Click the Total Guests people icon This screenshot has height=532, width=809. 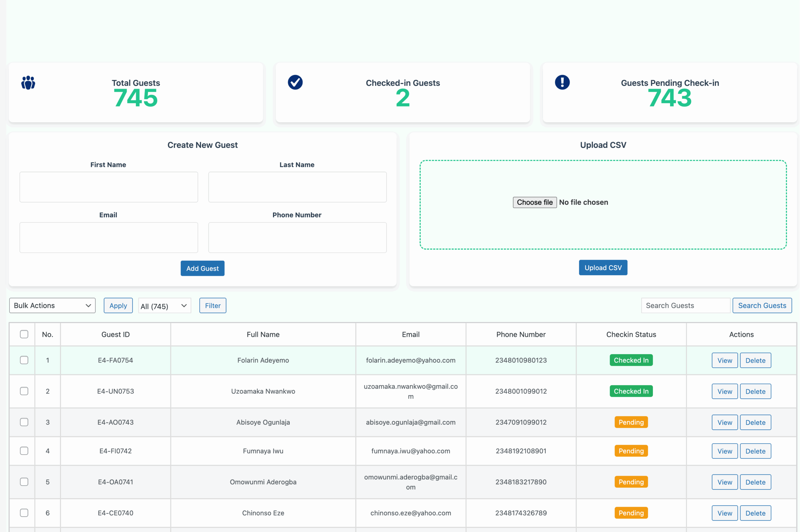click(28, 82)
